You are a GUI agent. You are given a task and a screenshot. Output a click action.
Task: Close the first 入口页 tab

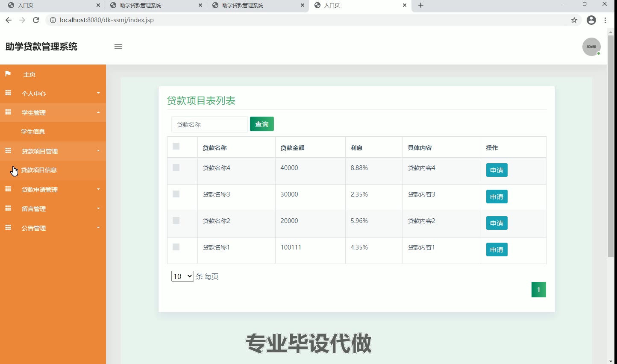click(x=98, y=5)
